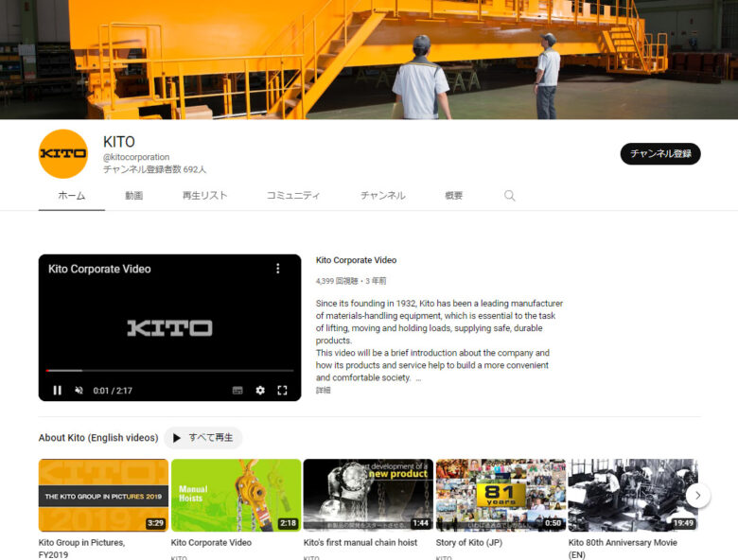Click the KITO channel avatar logo
This screenshot has width=738, height=560.
(63, 153)
